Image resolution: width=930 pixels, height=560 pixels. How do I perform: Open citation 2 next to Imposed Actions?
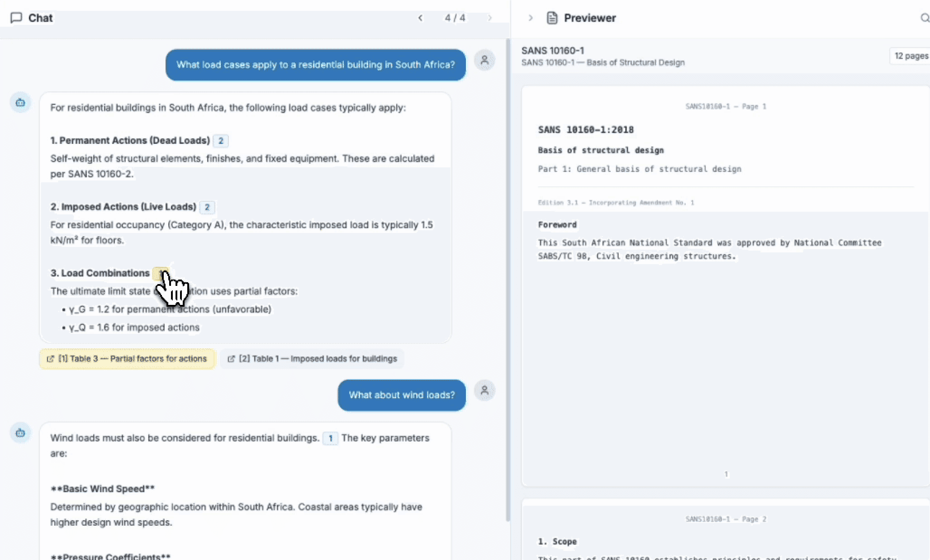(x=207, y=207)
